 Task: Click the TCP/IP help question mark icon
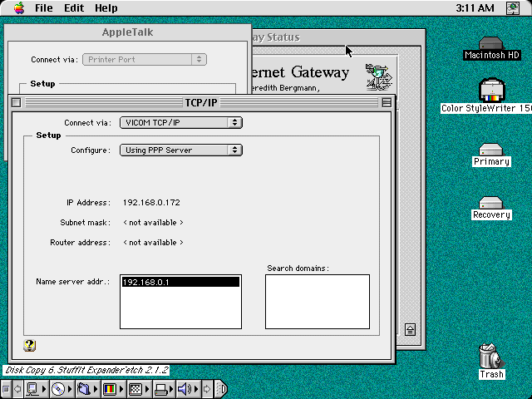(30, 346)
